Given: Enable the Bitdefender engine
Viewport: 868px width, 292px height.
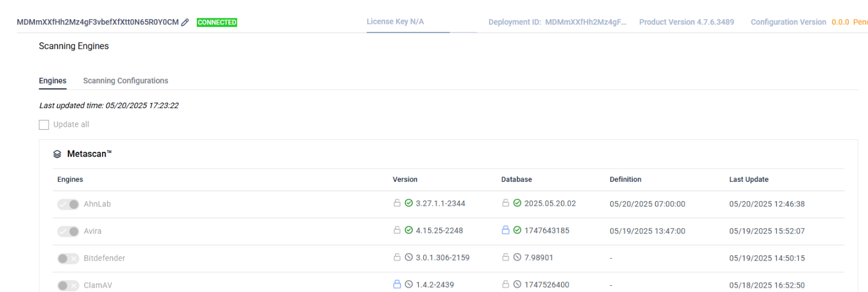Looking at the screenshot, I should [68, 258].
